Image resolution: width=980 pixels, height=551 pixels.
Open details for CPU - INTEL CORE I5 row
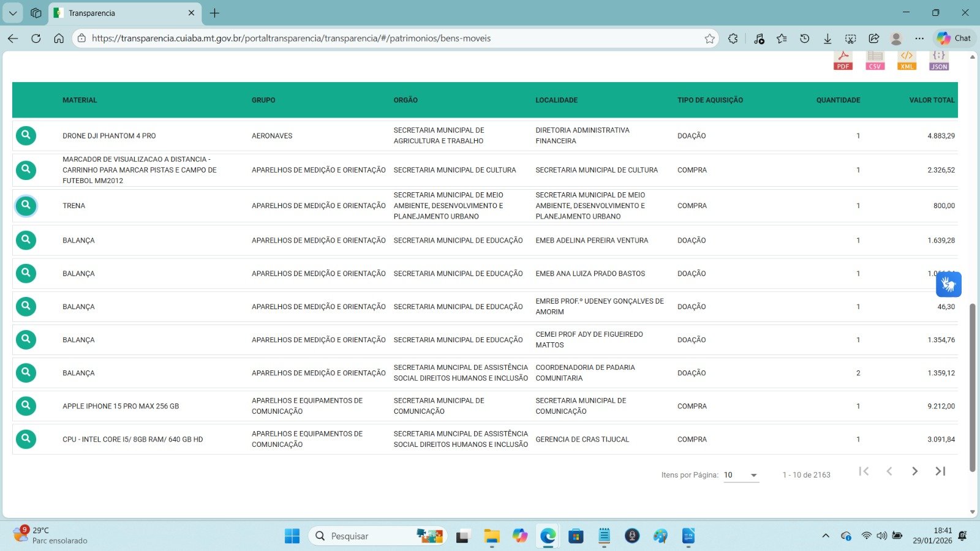[x=26, y=439]
